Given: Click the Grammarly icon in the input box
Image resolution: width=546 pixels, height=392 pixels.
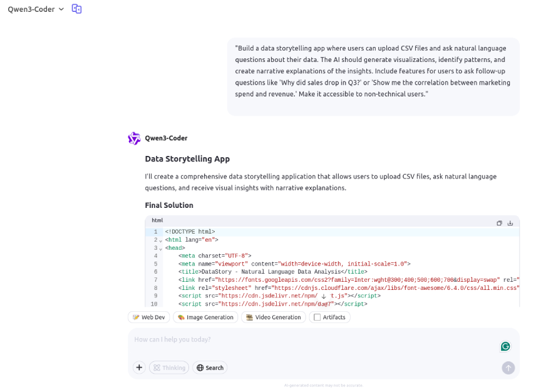Looking at the screenshot, I should 505,346.
